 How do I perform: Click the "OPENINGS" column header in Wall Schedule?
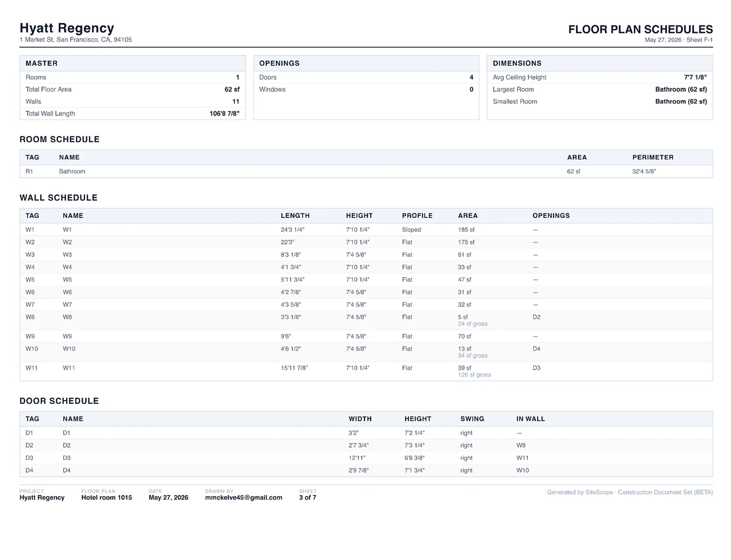(x=551, y=216)
